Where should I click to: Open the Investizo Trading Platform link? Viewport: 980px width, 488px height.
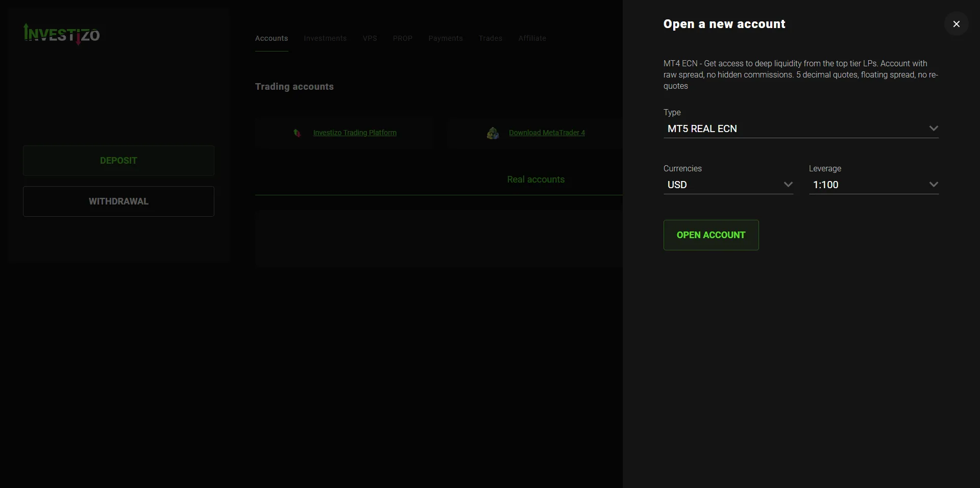point(355,133)
